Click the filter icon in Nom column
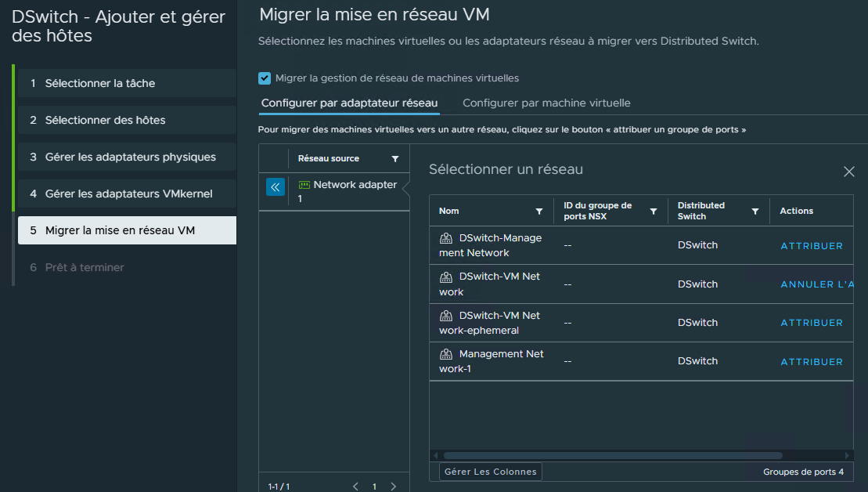Viewport: 868px width, 492px height. coord(538,212)
